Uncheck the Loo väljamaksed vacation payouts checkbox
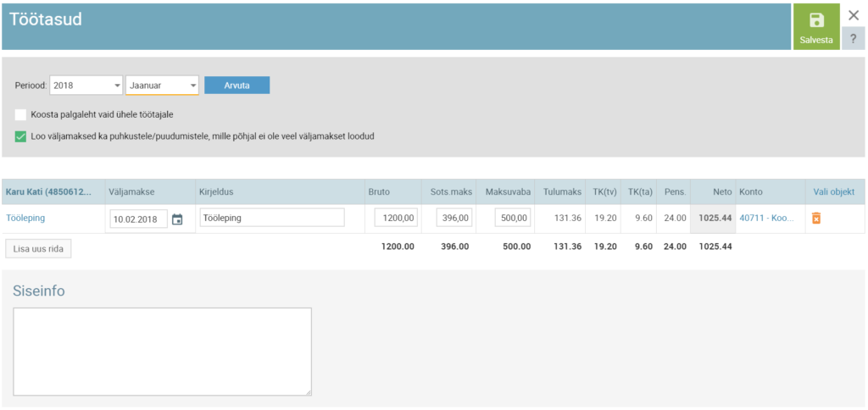 tap(20, 136)
